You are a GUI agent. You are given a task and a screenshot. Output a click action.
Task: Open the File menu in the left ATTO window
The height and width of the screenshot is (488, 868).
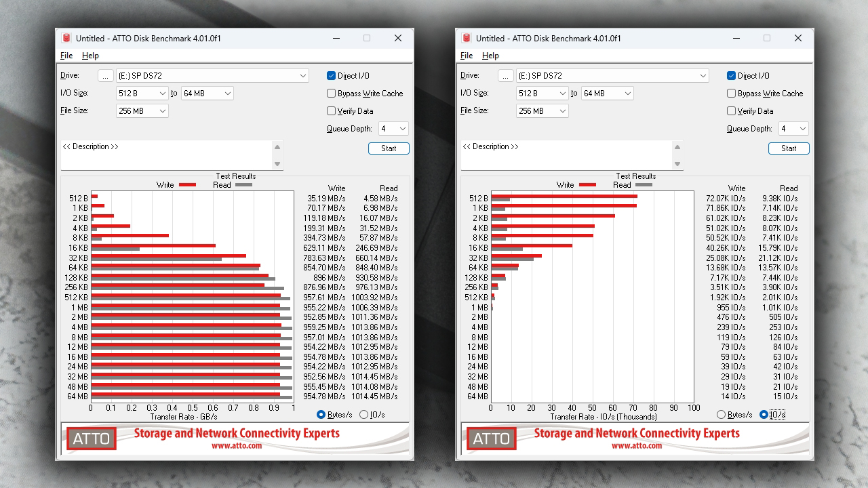[x=66, y=56]
